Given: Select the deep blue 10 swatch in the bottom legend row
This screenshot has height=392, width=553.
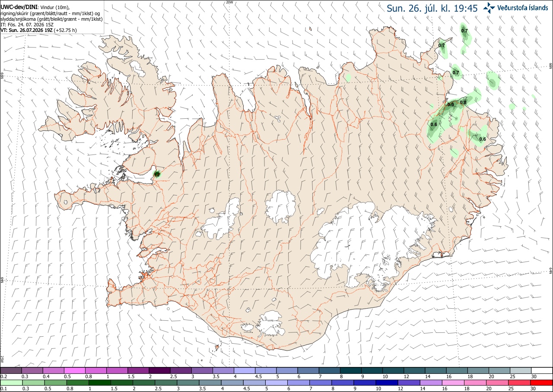Looking at the screenshot, I should pos(386,383).
